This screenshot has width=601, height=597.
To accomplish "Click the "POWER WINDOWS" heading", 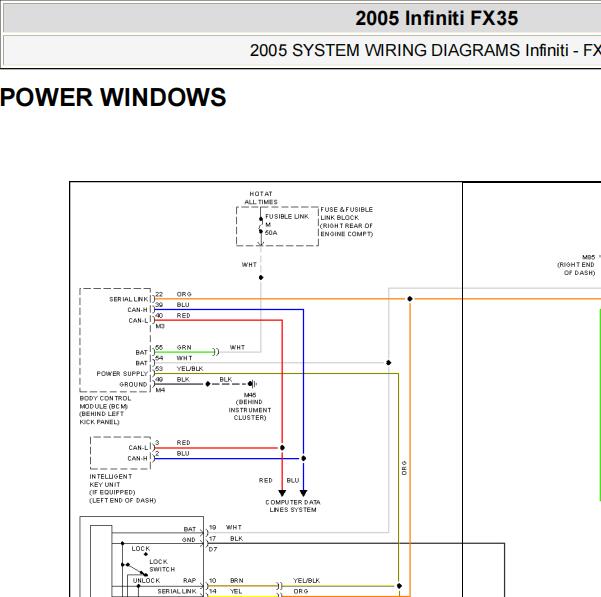I will pos(113,97).
